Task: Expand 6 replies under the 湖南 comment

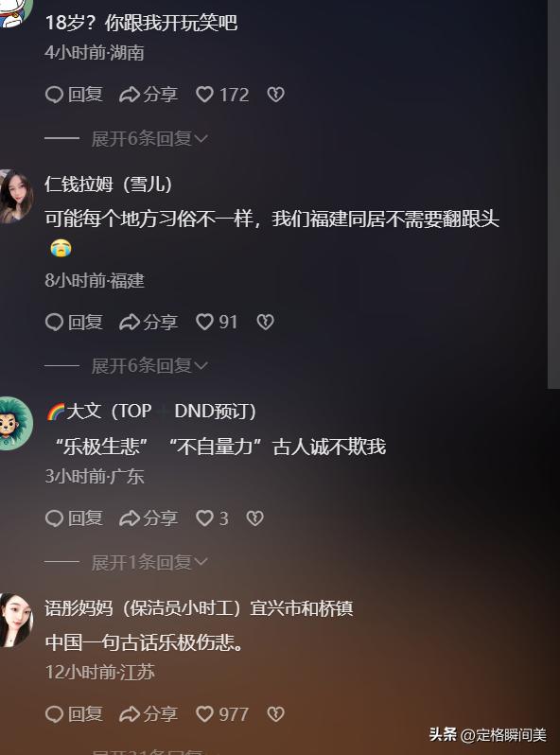Action: coord(149,139)
